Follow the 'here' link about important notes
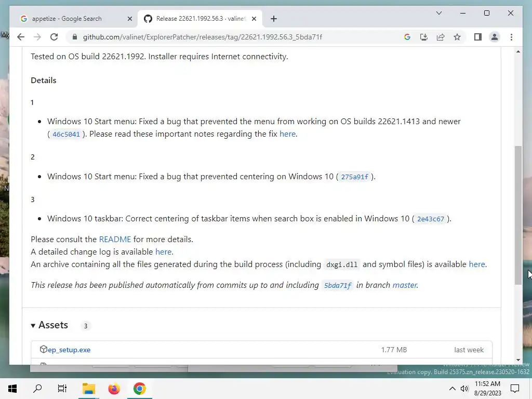This screenshot has height=399, width=532. (287, 134)
